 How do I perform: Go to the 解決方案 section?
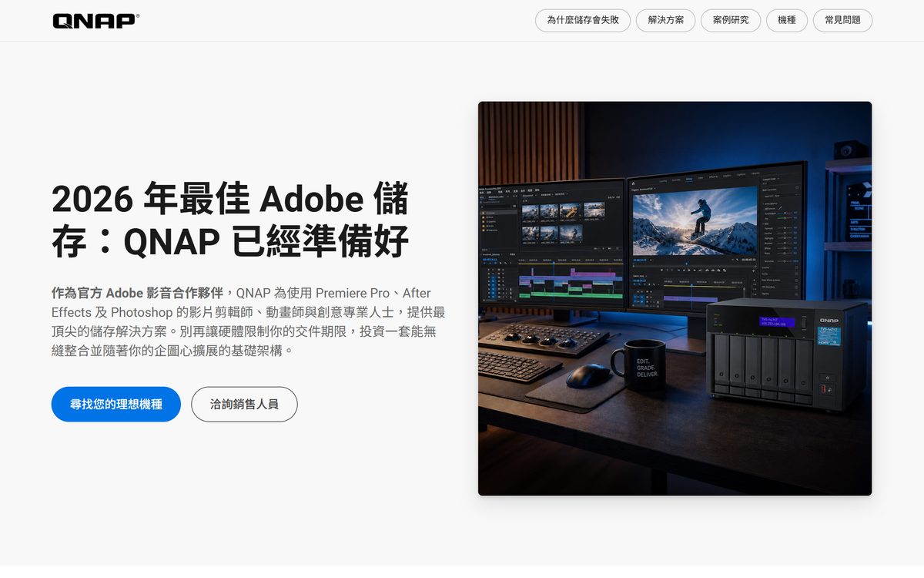pyautogui.click(x=666, y=20)
